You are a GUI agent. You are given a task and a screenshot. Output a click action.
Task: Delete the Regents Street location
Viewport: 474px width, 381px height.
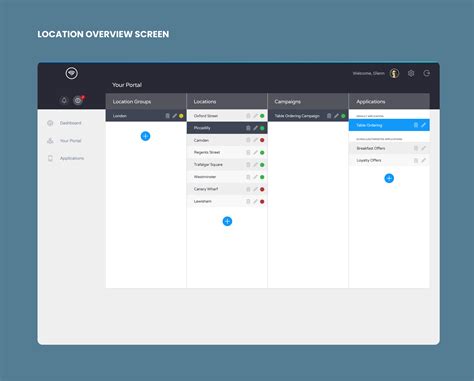point(248,153)
